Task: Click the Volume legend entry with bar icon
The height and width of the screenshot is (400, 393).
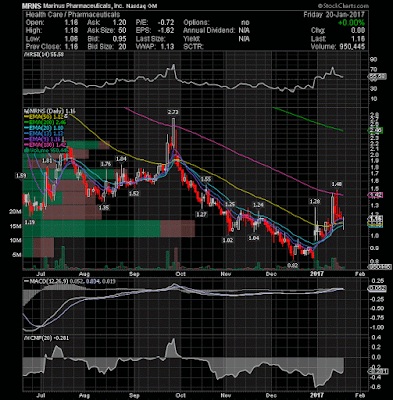Action: pos(46,150)
